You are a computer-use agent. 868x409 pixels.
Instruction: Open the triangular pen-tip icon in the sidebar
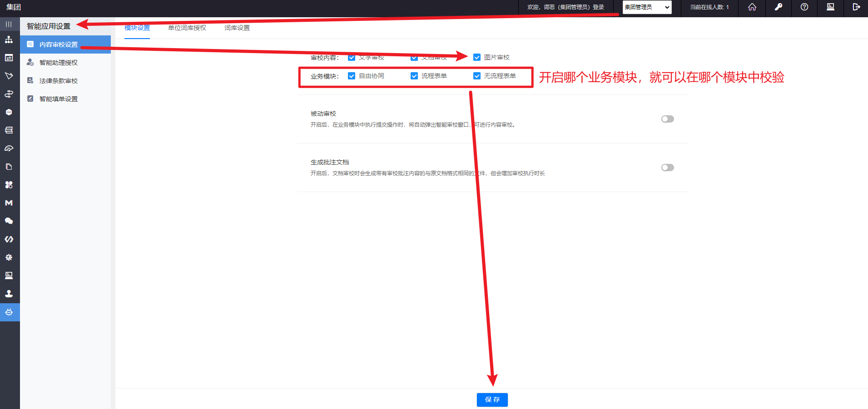click(x=9, y=76)
